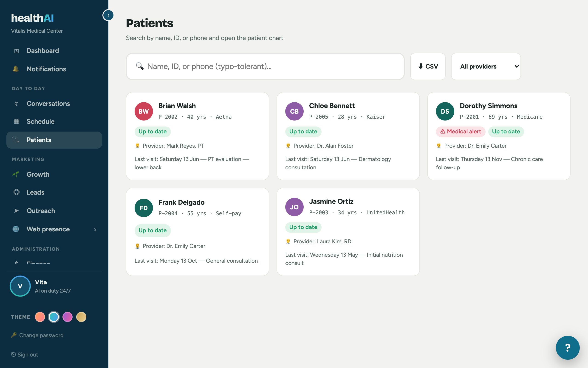This screenshot has height=368, width=588.
Task: Click the Sign out icon
Action: point(13,355)
